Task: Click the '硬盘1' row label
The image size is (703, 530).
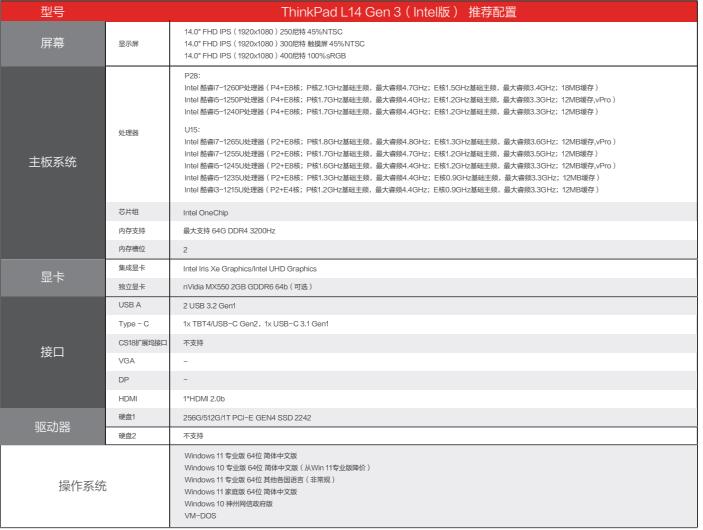Action: coord(127,417)
